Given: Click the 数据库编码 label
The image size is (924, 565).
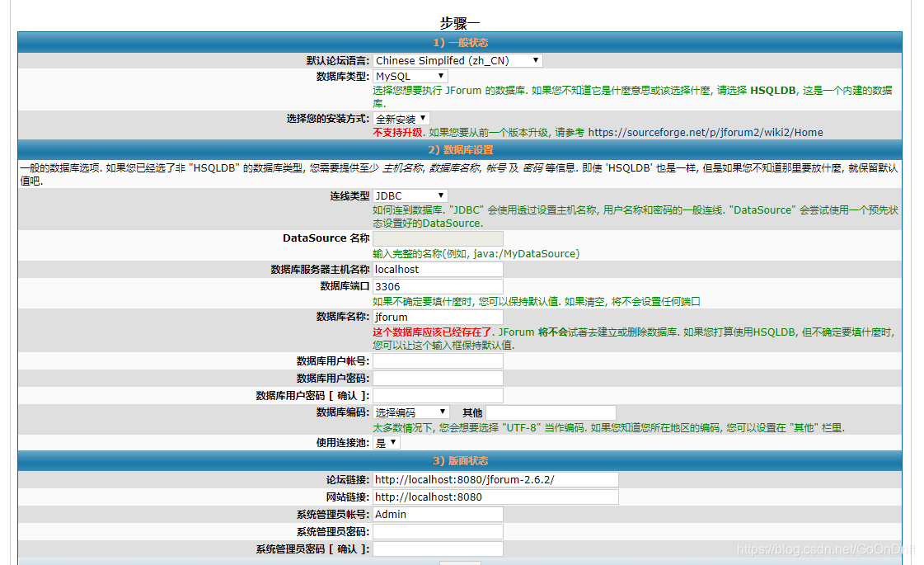Looking at the screenshot, I should click(343, 412).
